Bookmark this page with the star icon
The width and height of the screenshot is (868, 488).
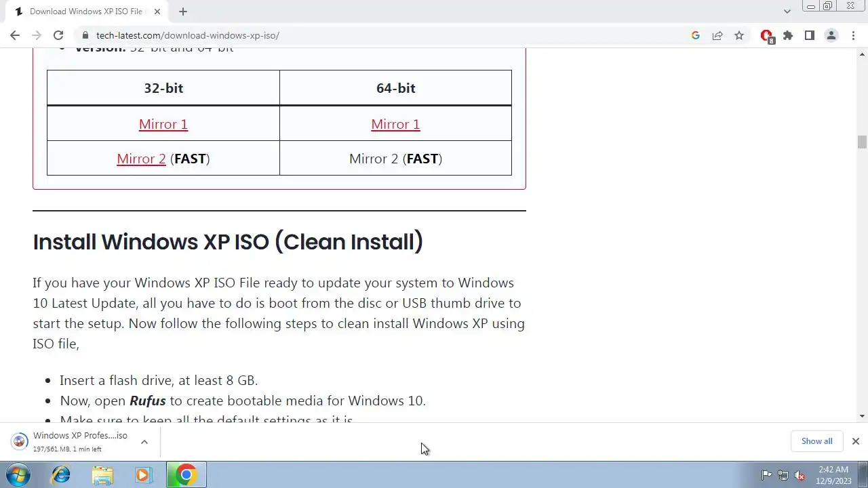pos(739,35)
